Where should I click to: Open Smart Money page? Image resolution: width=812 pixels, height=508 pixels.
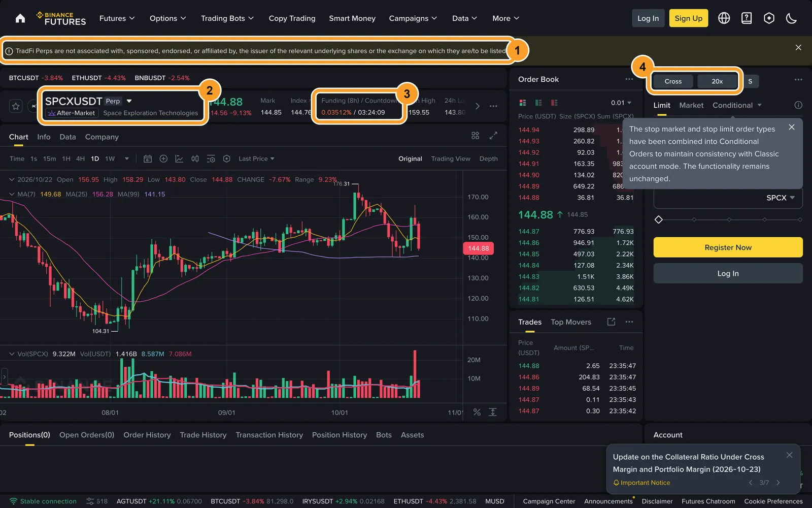(352, 18)
